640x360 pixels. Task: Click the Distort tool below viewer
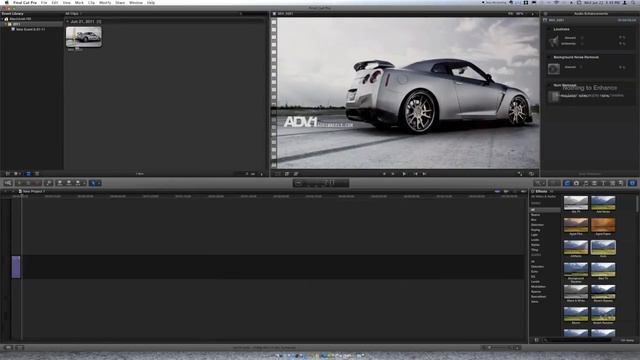click(x=296, y=173)
